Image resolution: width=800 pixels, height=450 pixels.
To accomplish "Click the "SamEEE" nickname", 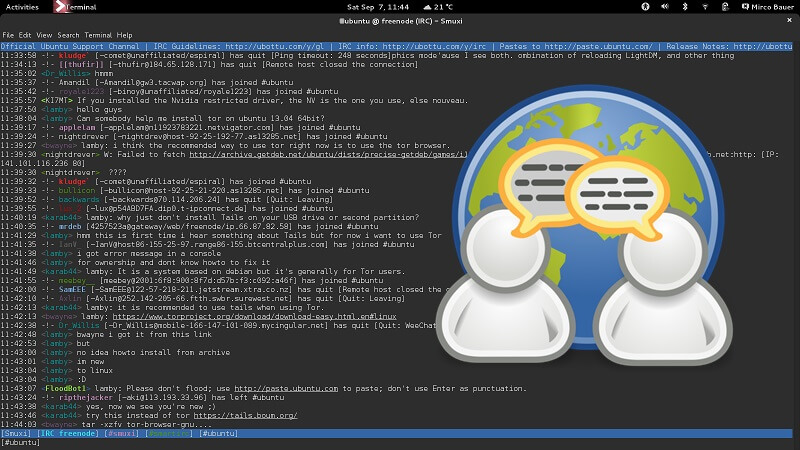I will 72,290.
